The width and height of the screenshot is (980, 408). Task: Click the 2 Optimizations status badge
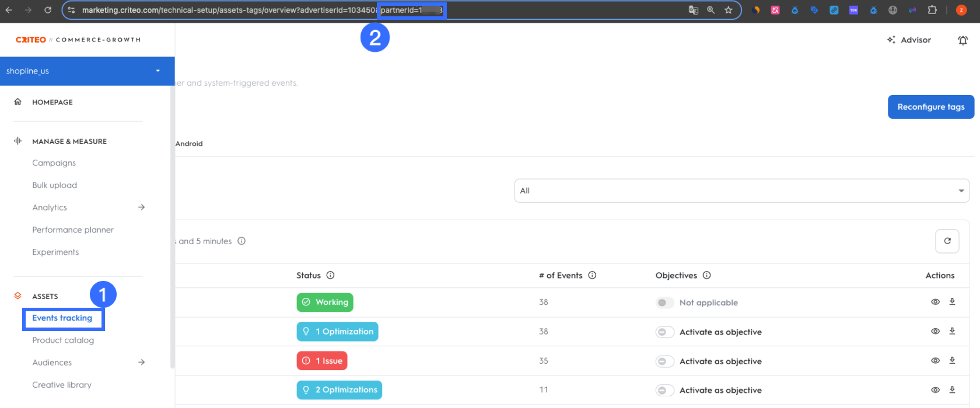tap(339, 390)
